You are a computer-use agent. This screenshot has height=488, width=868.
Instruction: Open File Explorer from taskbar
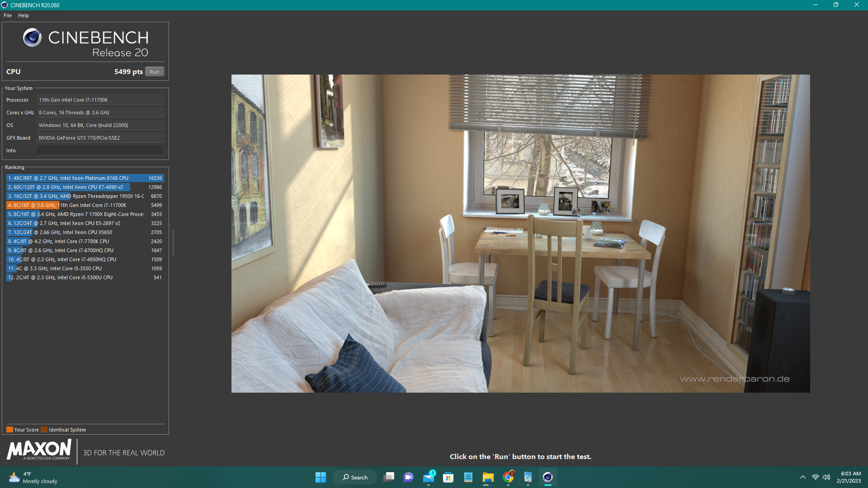click(x=488, y=477)
